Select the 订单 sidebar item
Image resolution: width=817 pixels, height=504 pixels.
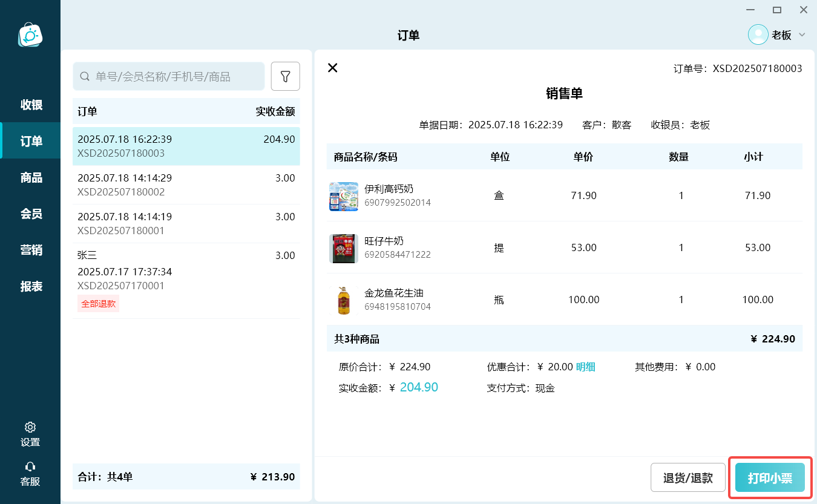pos(31,141)
